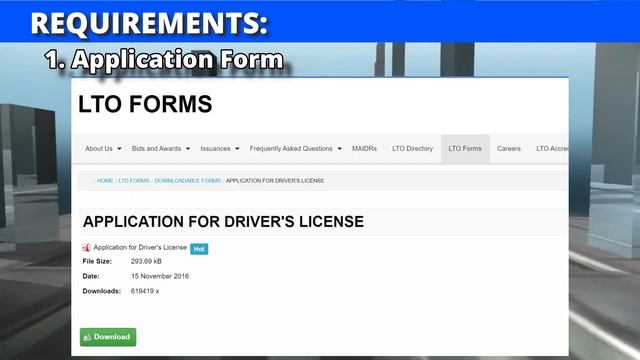Screen dimensions: 640x360
Task: Click the APPLICATION FOR DRIVER'S LICENSE breadcrumb text
Action: pyautogui.click(x=275, y=180)
